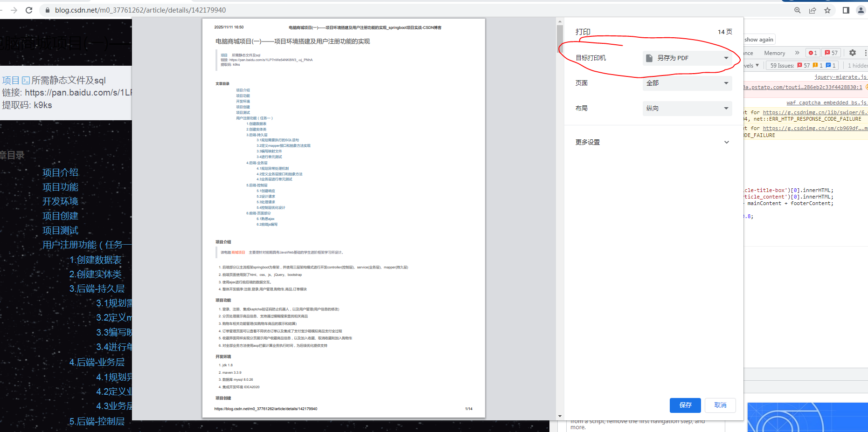This screenshot has width=868, height=432.
Task: Switch to the Memory tab in DevTools
Action: (x=775, y=53)
